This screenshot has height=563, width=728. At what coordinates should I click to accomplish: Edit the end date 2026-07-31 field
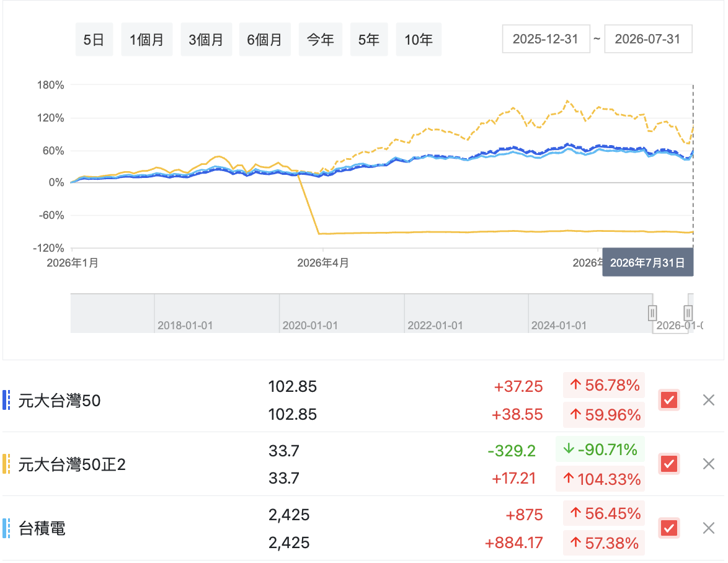point(648,39)
